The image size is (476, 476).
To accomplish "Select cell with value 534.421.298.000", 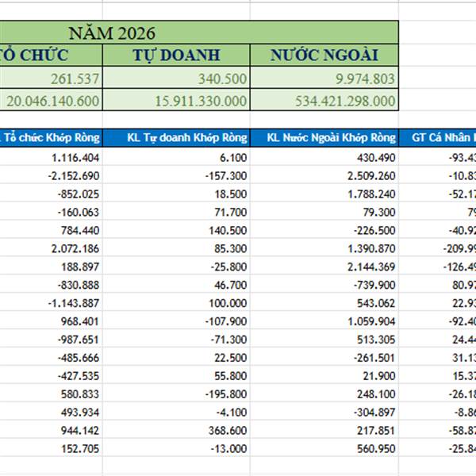I will tap(324, 100).
